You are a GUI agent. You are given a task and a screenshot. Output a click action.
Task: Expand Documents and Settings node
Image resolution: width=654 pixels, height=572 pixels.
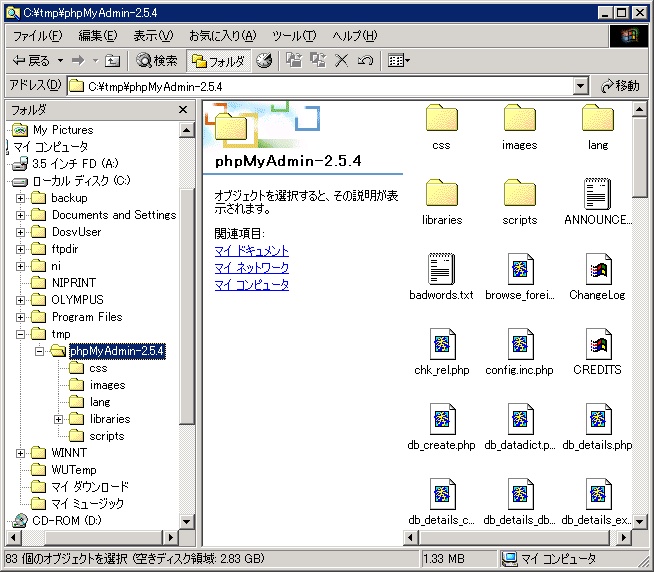(x=20, y=215)
